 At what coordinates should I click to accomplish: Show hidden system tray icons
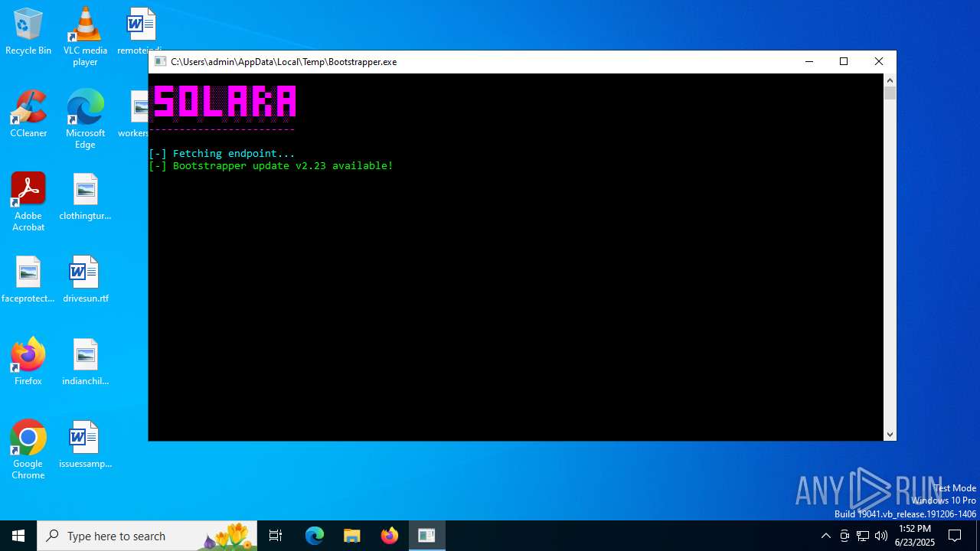click(x=825, y=536)
